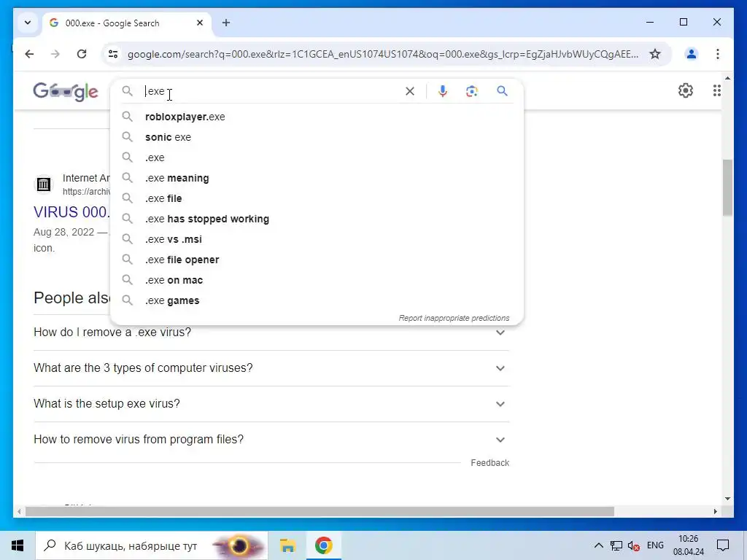Open the network status tray icon
Image resolution: width=747 pixels, height=560 pixels.
(x=616, y=545)
